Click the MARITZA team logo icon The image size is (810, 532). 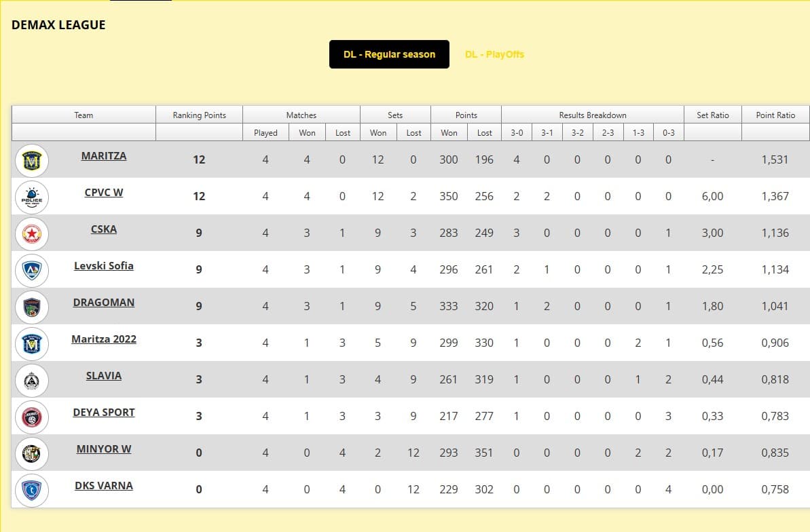[x=32, y=160]
